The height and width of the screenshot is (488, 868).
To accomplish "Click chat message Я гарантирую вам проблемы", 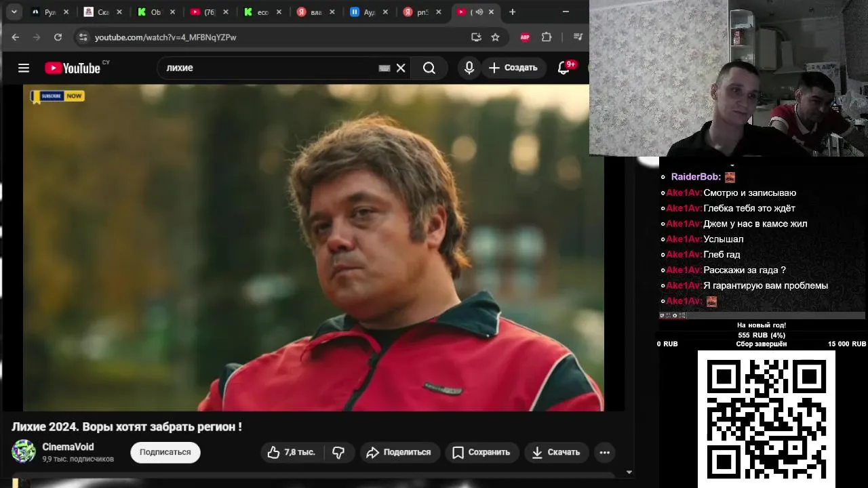I will [766, 286].
